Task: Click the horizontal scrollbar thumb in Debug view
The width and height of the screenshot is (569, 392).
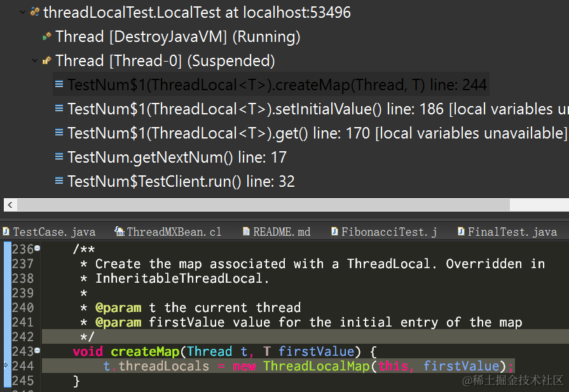Action: 263,205
